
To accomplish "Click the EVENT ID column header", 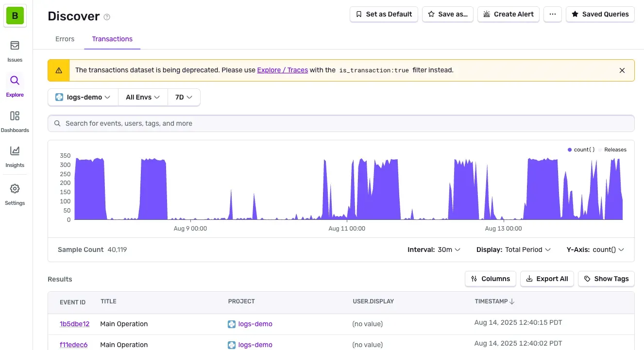I will pyautogui.click(x=72, y=302).
